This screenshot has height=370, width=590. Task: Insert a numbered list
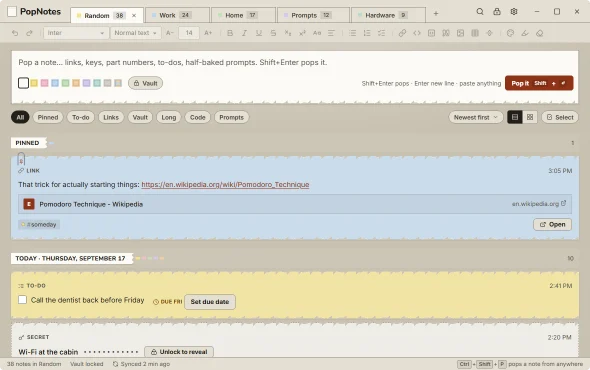click(367, 33)
